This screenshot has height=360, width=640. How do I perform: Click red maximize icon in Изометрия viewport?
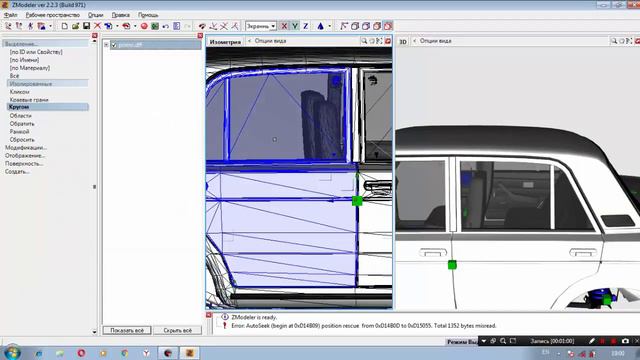[388, 41]
